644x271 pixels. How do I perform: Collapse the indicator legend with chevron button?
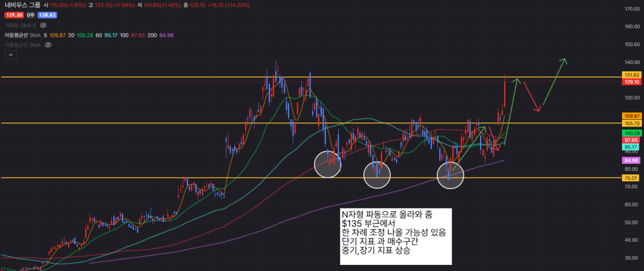click(x=9, y=55)
